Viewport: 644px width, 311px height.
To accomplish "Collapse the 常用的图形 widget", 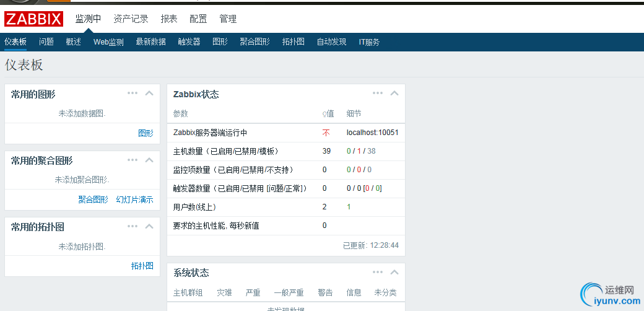I will click(x=149, y=94).
